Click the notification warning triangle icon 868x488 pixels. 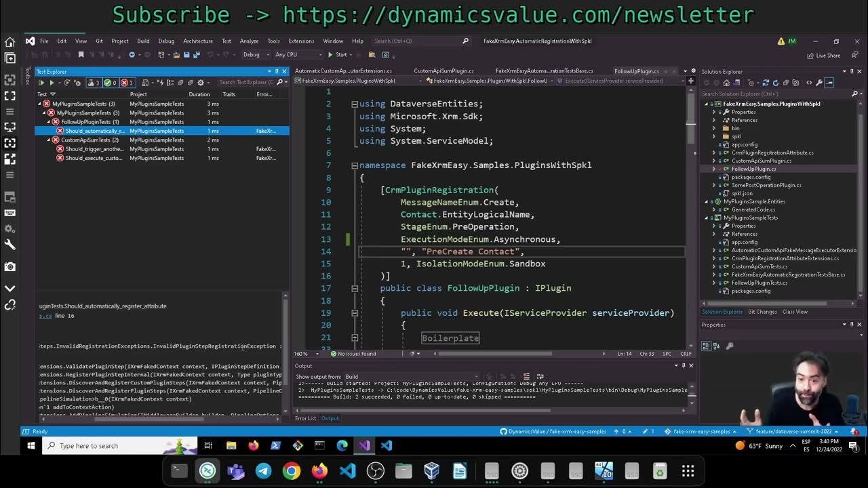coord(781,41)
